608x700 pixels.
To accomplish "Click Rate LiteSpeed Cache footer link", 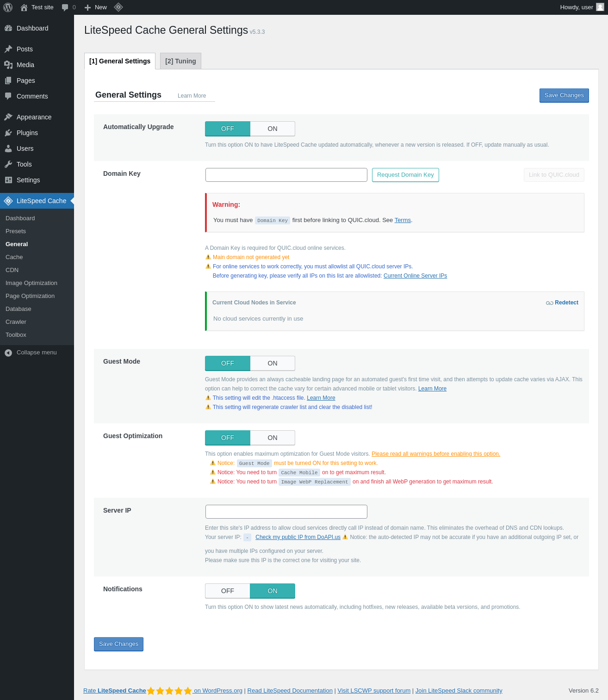I will click(163, 691).
